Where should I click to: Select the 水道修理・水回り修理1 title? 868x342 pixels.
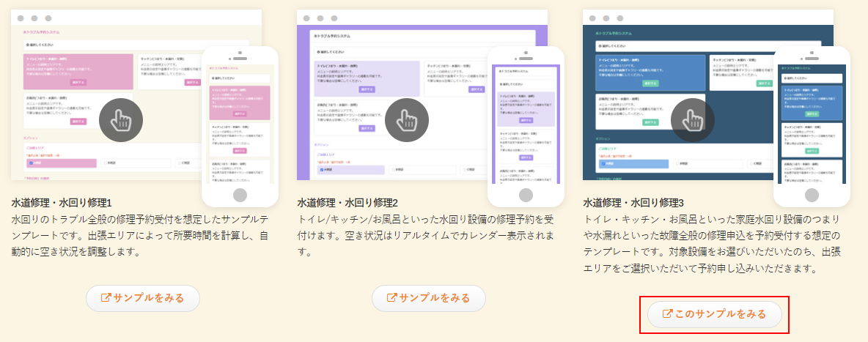point(62,202)
